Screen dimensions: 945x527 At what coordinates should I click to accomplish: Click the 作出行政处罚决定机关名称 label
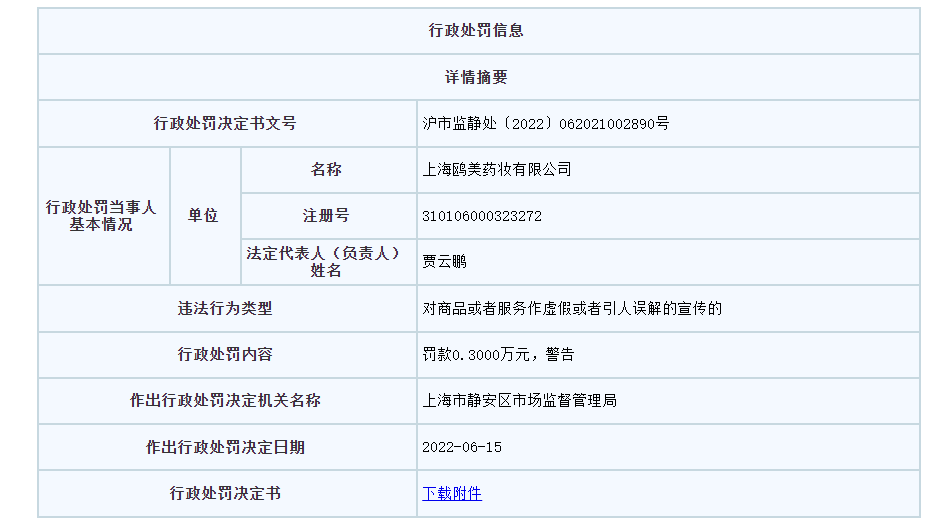click(225, 401)
